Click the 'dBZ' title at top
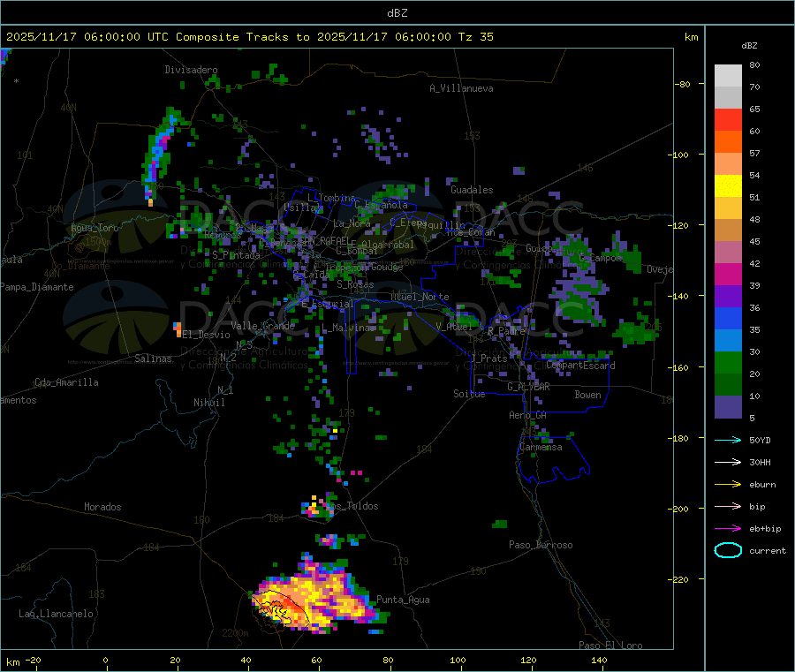Screen dimensions: 795x672 click(x=397, y=13)
